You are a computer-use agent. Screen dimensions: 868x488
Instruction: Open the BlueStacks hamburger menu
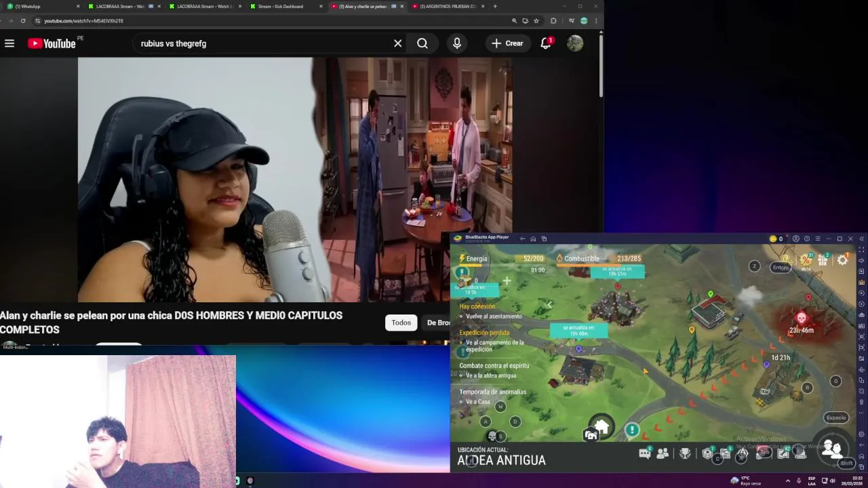818,239
